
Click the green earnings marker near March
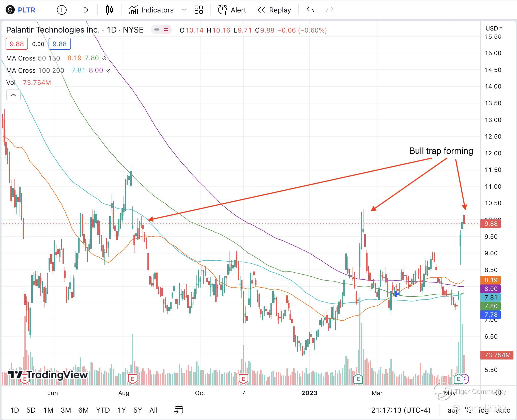358,379
